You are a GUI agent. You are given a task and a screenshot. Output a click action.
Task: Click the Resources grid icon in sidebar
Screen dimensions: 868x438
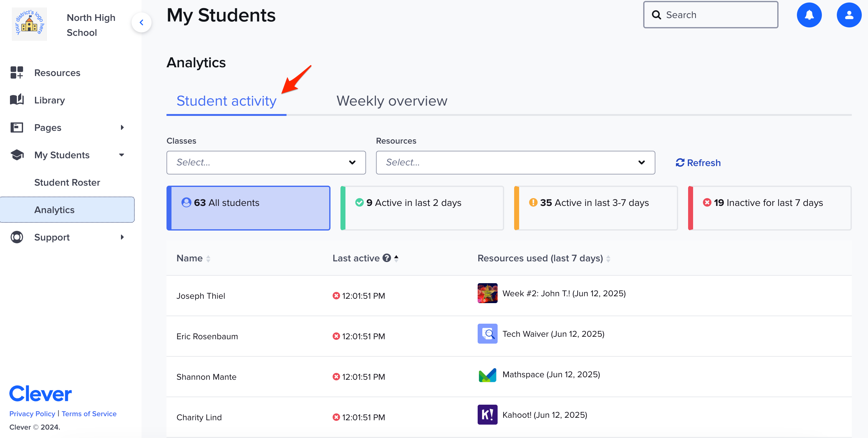[x=17, y=72]
